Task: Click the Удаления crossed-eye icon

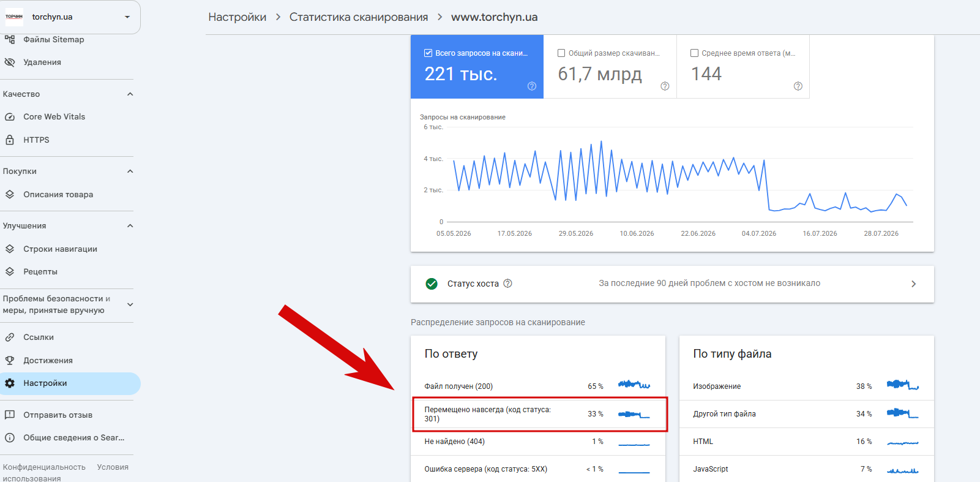Action: pyautogui.click(x=10, y=62)
